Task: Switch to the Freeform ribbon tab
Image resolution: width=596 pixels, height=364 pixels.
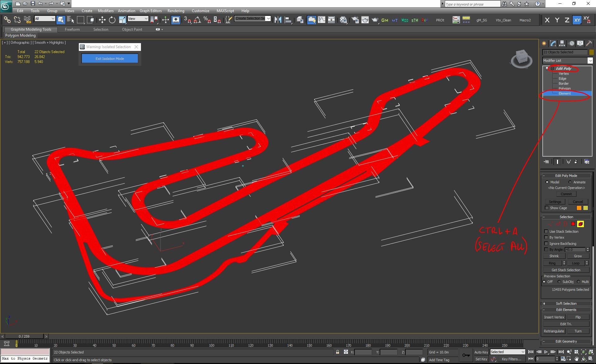Action: pyautogui.click(x=72, y=29)
